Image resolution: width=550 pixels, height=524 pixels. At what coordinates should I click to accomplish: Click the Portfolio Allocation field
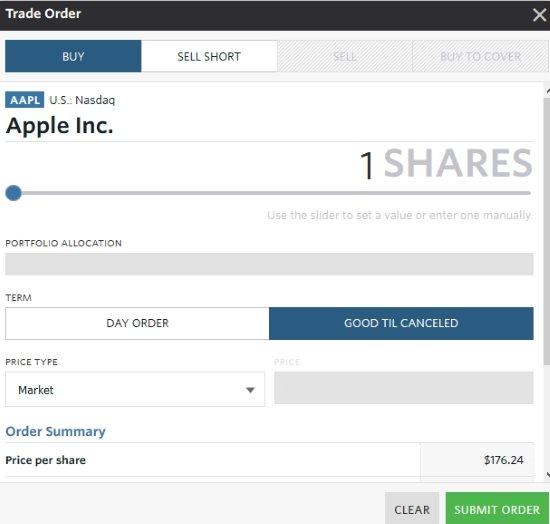(x=269, y=264)
